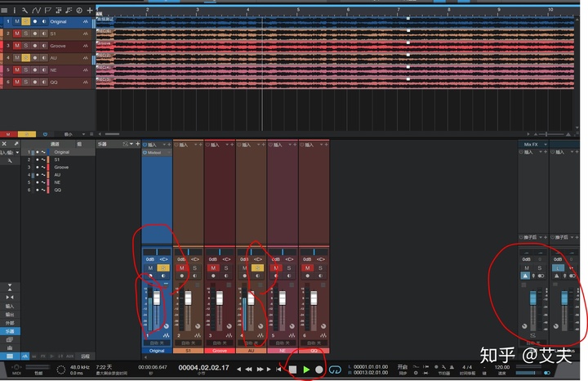Select QQ in mixer channel list
The image size is (588, 381).
[x=57, y=190]
